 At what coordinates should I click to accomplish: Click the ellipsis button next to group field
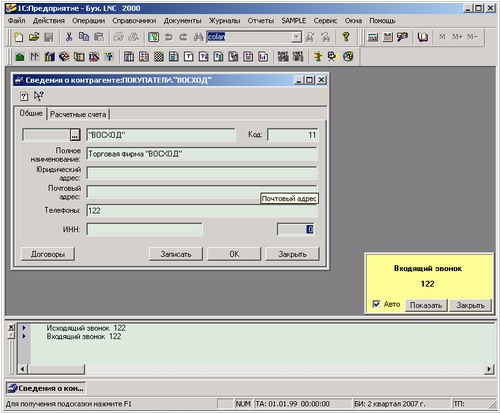coord(75,135)
